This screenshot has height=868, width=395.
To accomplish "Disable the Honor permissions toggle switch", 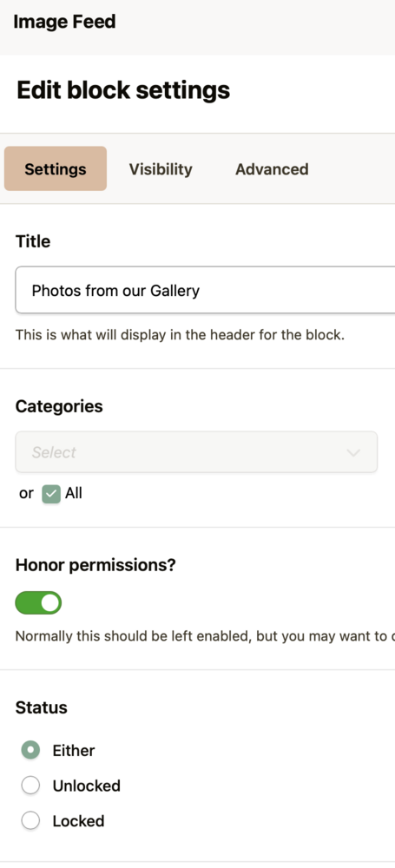I will click(38, 603).
